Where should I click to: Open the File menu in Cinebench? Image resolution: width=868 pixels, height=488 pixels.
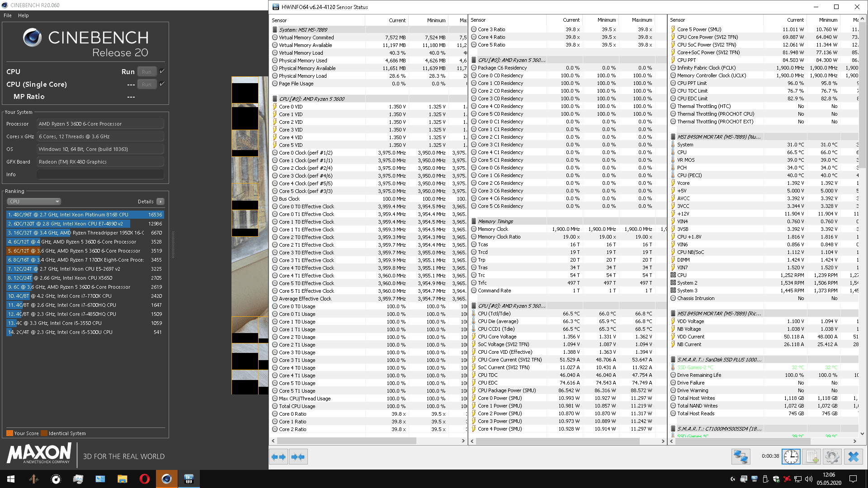[x=8, y=15]
